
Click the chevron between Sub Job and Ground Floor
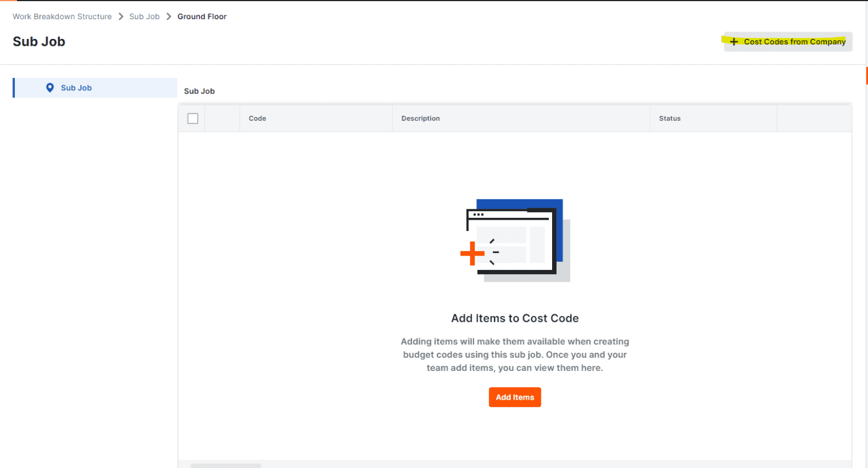click(168, 16)
